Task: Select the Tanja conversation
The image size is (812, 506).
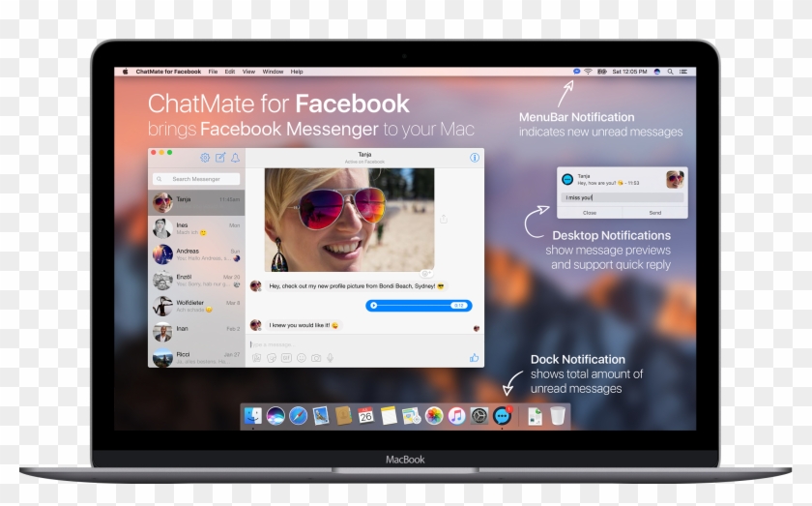Action: [x=196, y=203]
